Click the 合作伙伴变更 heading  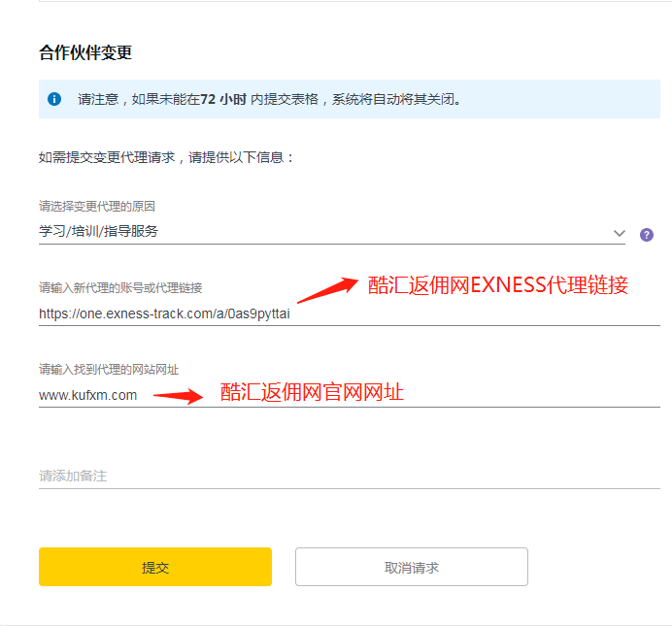click(85, 52)
